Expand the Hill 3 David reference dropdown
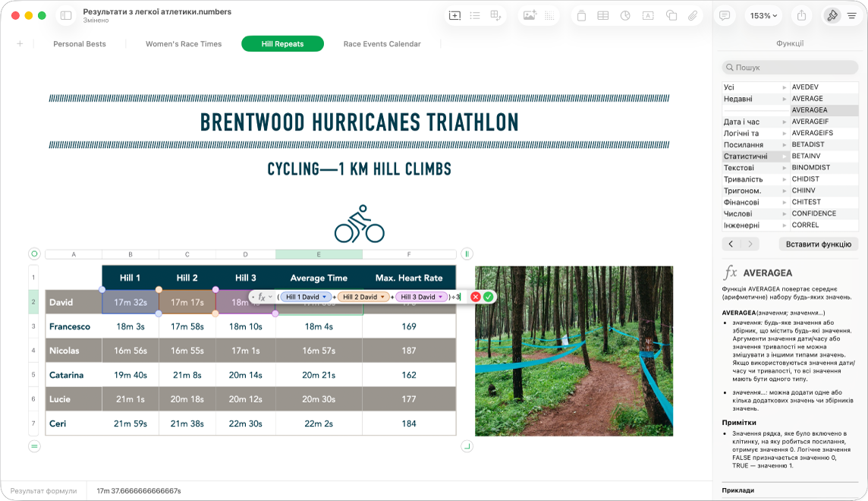The width and height of the screenshot is (868, 501). click(441, 298)
